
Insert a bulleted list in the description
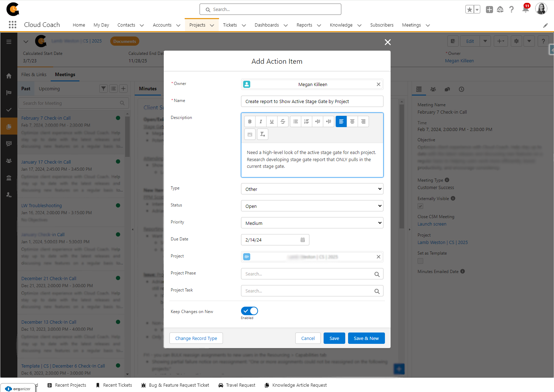point(295,121)
